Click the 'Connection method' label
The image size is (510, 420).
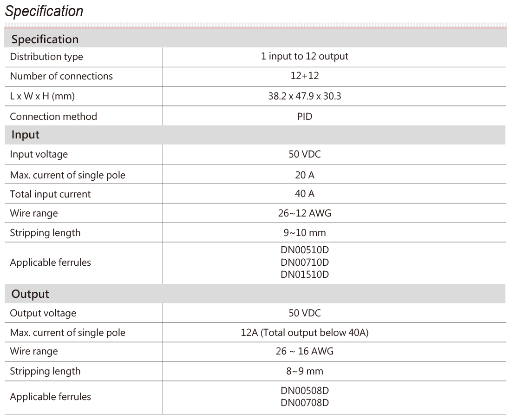(53, 117)
